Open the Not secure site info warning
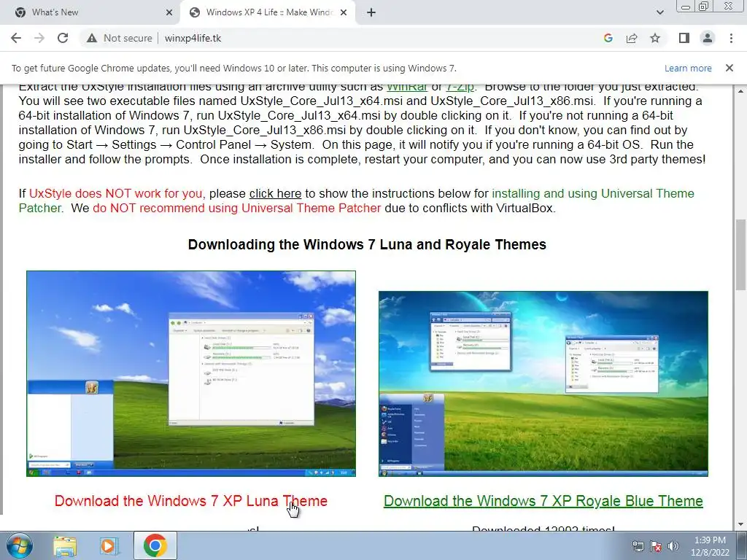Viewport: 747px width, 560px height. [x=120, y=38]
